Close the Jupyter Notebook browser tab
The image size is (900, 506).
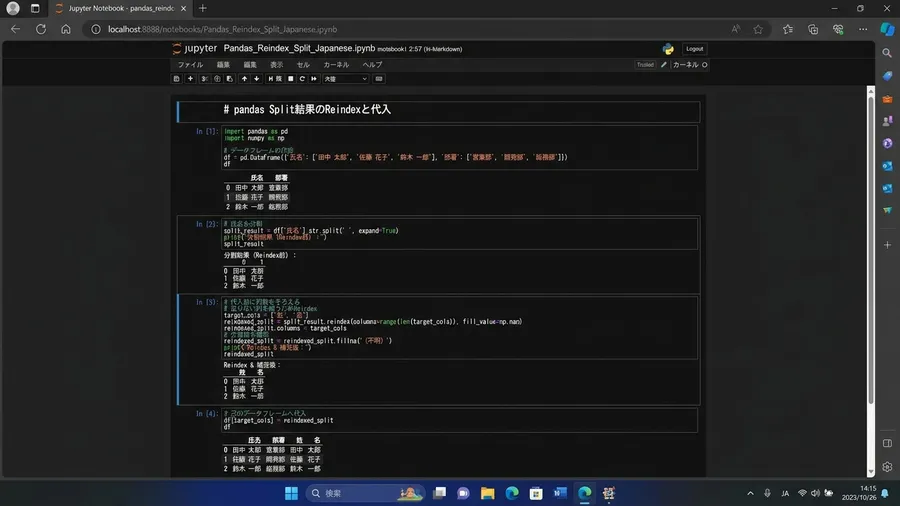click(x=183, y=8)
